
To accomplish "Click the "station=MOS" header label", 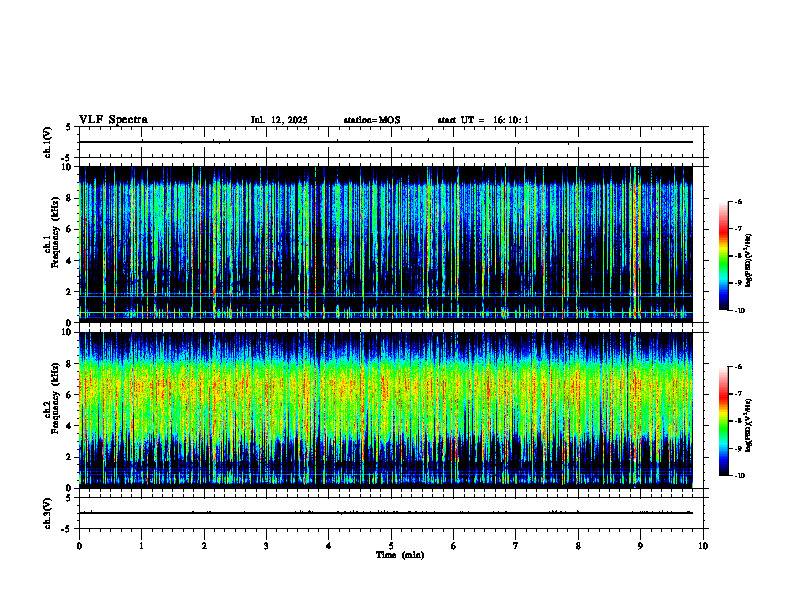I will point(372,120).
